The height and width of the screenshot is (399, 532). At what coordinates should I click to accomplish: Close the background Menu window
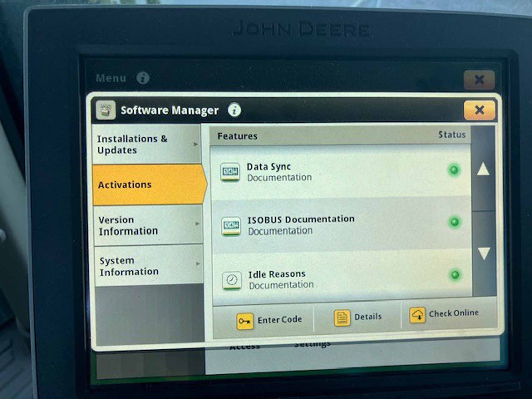coord(479,80)
